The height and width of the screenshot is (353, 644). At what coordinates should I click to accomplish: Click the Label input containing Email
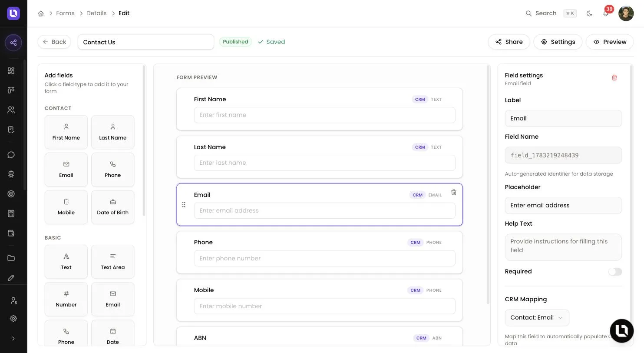pos(563,119)
